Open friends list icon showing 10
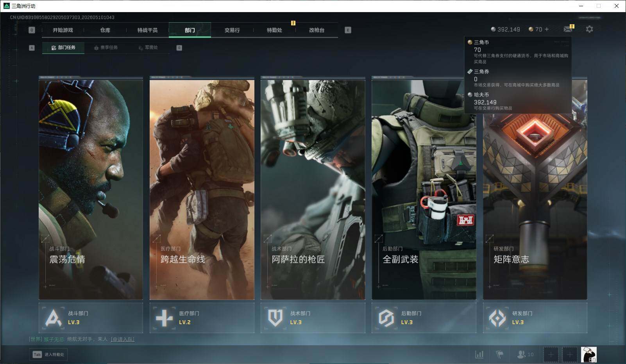 (525, 354)
